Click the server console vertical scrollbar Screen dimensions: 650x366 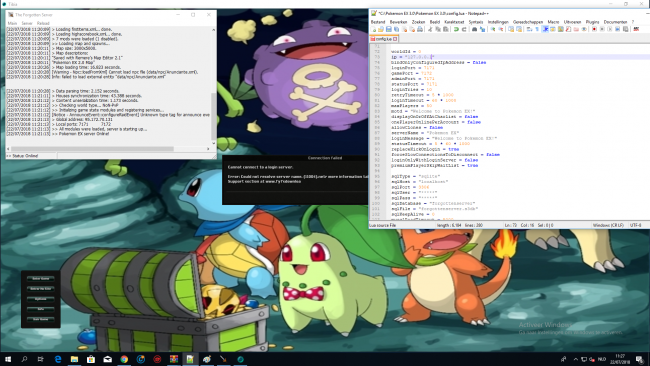coord(213,116)
